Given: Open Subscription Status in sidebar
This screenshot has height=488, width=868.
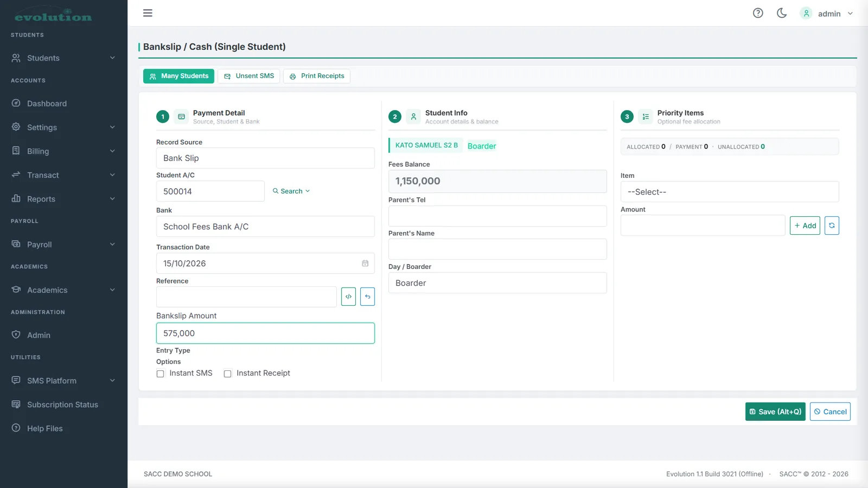Looking at the screenshot, I should tap(63, 404).
